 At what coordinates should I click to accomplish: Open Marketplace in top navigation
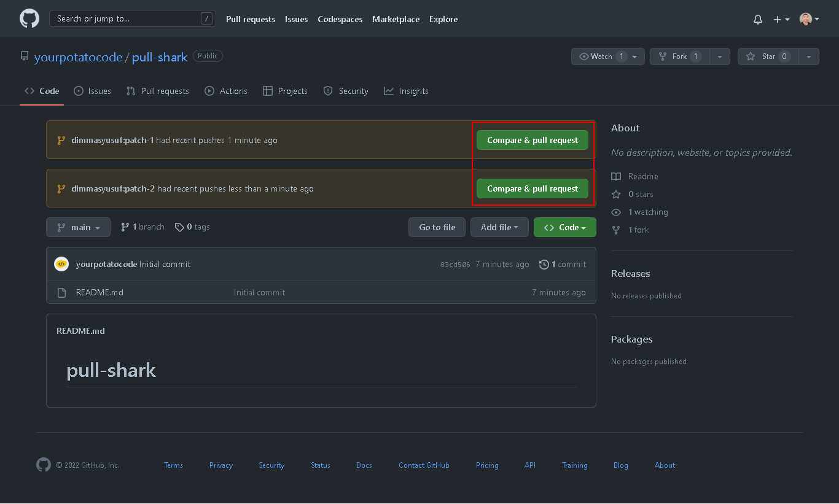tap(396, 19)
